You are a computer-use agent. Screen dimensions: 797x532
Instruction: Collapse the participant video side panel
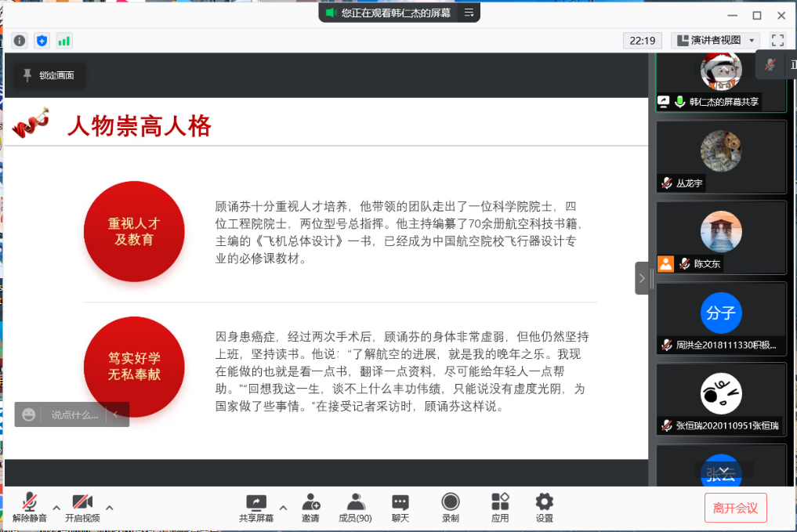pyautogui.click(x=642, y=278)
